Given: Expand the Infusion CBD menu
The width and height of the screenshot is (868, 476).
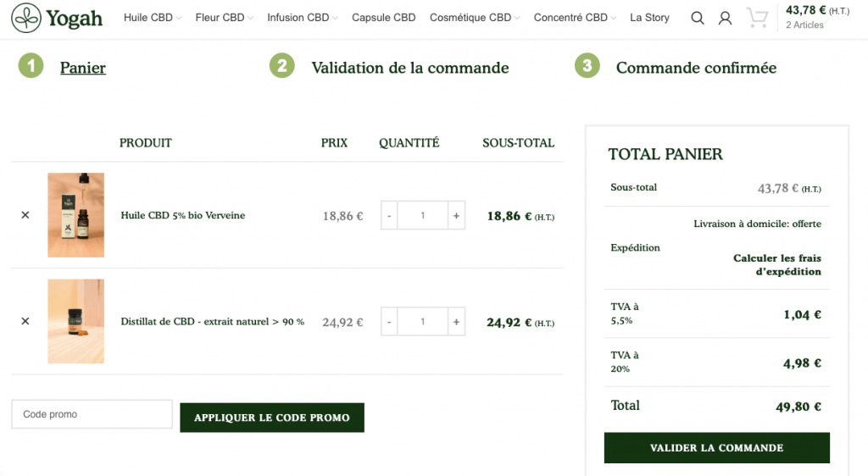Looking at the screenshot, I should (303, 18).
